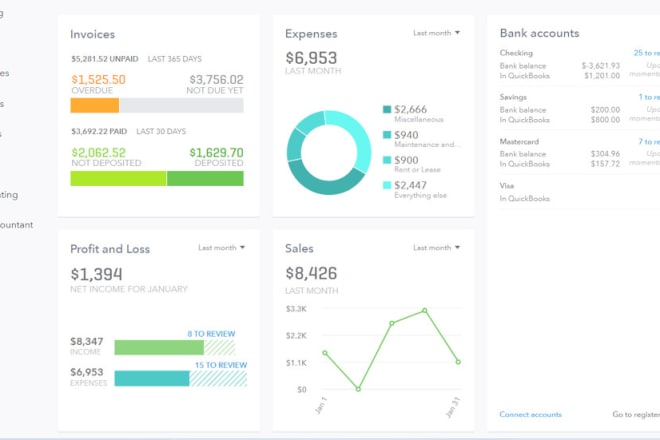The image size is (660, 440).
Task: Click the $3,756.02 not due yet amount
Action: [216, 80]
